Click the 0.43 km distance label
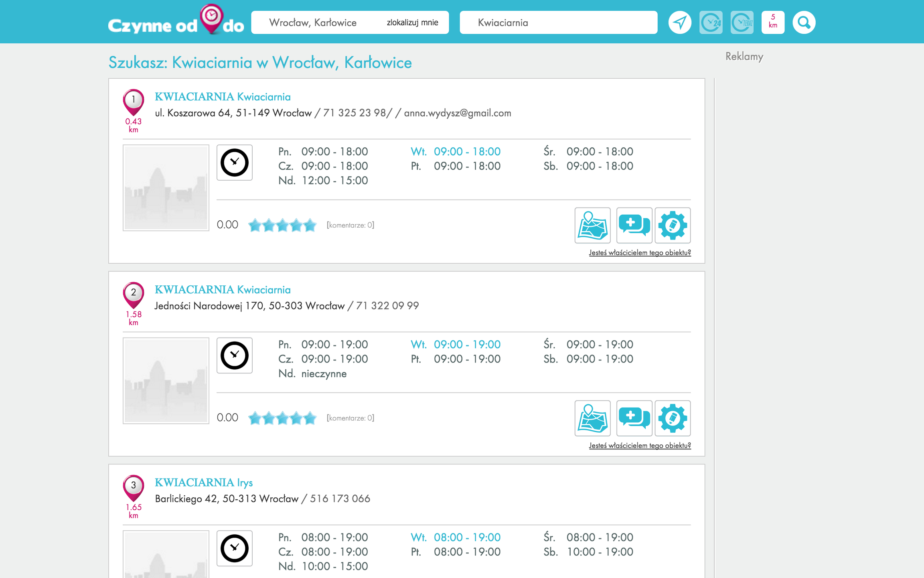 (134, 125)
